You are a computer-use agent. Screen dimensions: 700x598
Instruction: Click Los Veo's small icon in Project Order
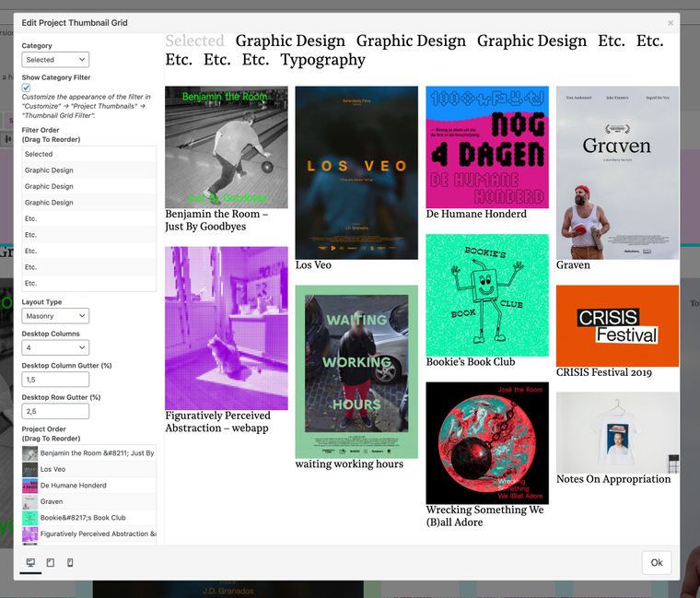tap(30, 469)
